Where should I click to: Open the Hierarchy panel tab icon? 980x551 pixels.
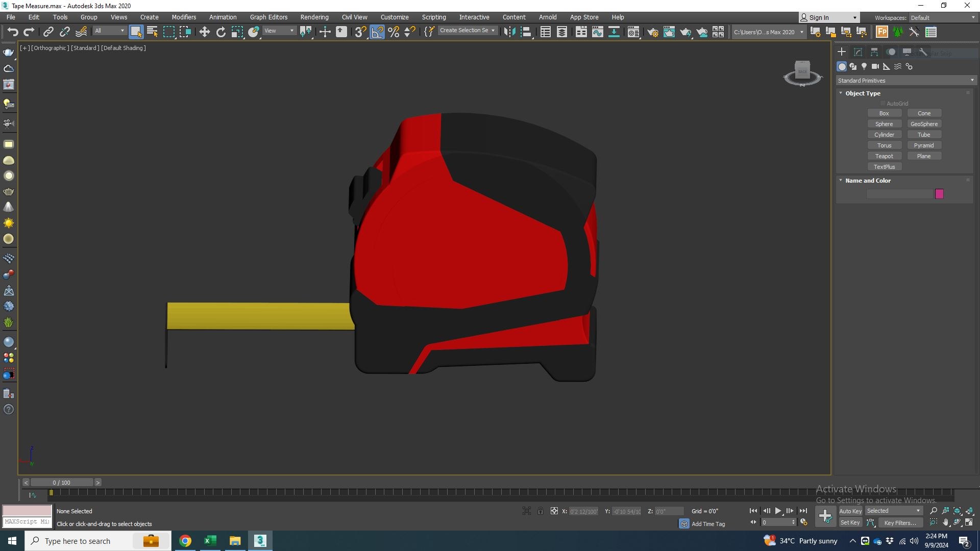[874, 52]
